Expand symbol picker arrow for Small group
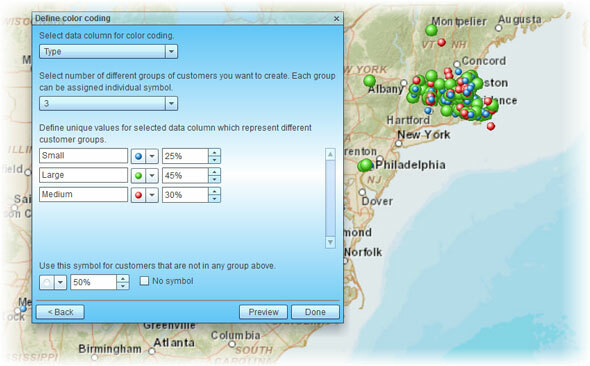Viewport: 590px width, 366px height. pyautogui.click(x=152, y=156)
